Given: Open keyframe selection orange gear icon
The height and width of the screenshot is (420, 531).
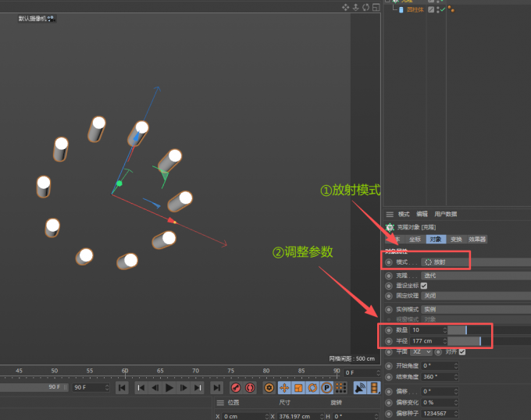Looking at the screenshot, I should tap(269, 388).
